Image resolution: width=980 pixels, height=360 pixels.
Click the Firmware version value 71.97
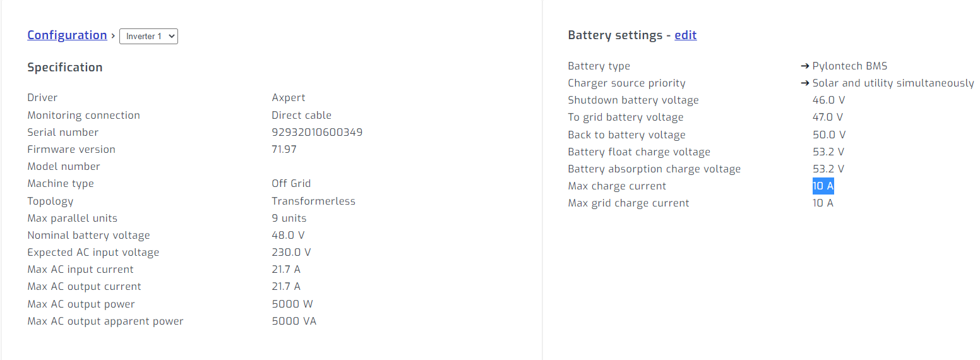(x=284, y=150)
